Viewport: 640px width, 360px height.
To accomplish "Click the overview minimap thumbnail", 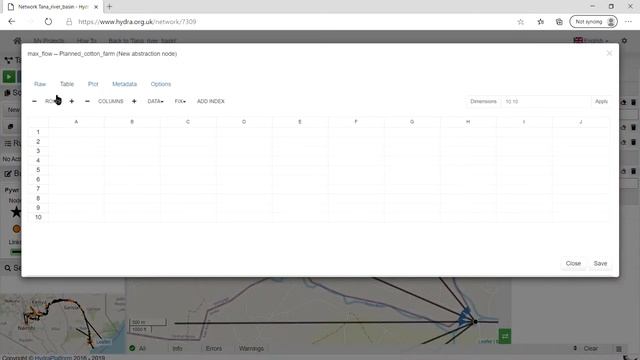I will 62,322.
